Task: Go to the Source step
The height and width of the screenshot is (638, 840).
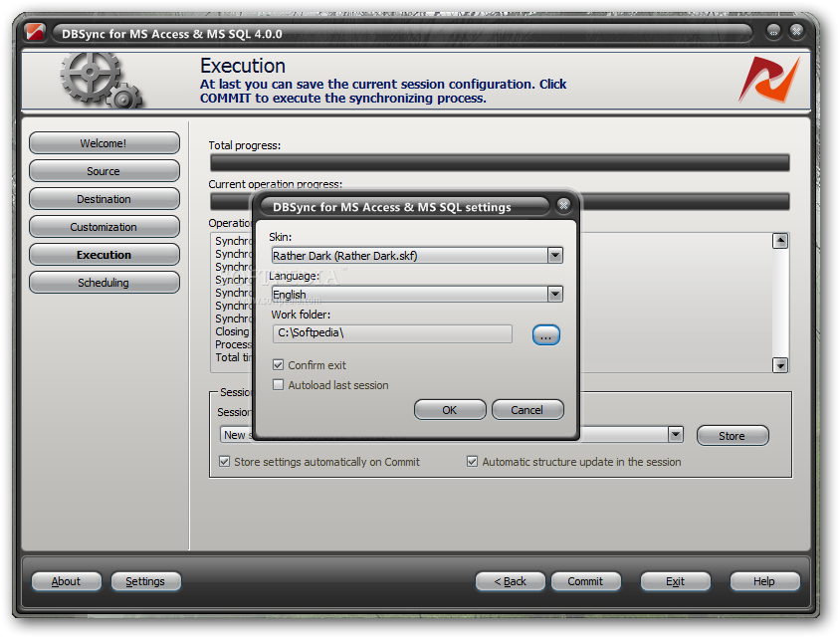Action: [104, 171]
